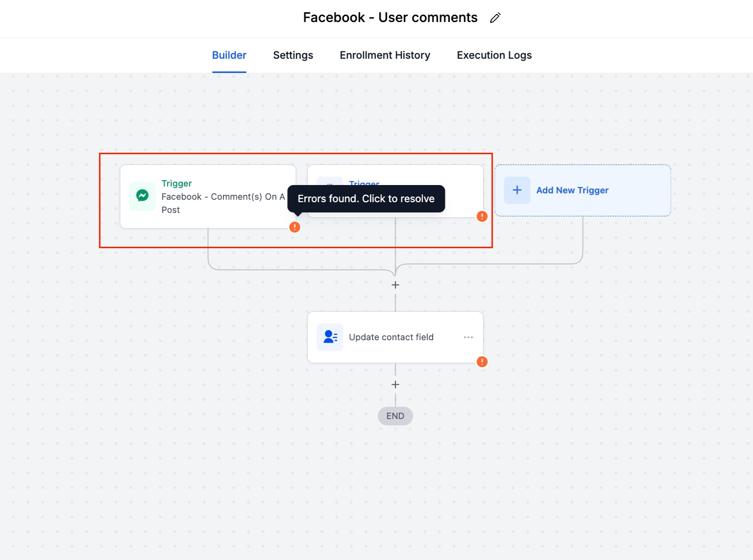Click error badge on Update contact field

click(482, 362)
